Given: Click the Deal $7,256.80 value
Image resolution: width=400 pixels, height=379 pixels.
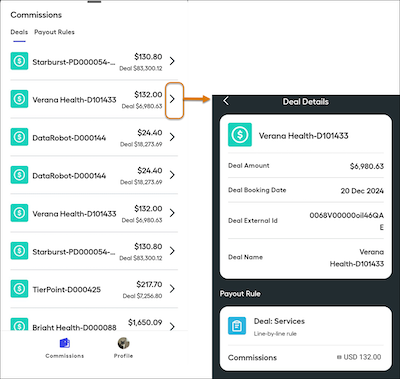Looking at the screenshot, I should pos(142,296).
